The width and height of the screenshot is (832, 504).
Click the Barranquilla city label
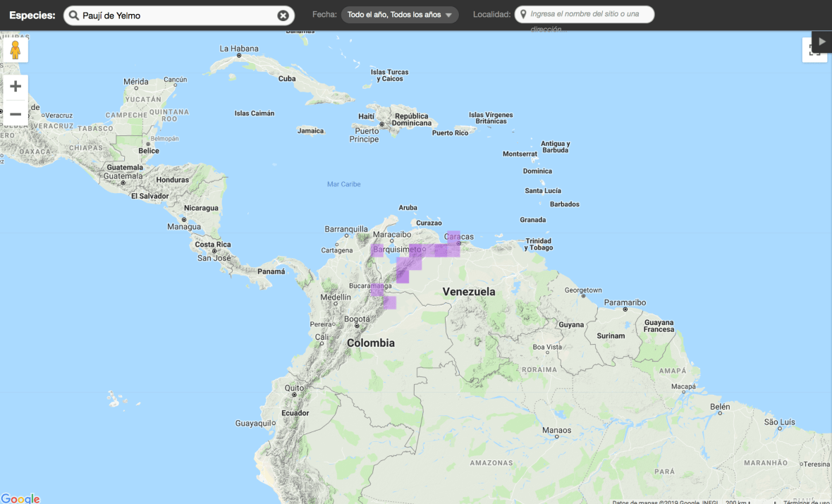346,229
